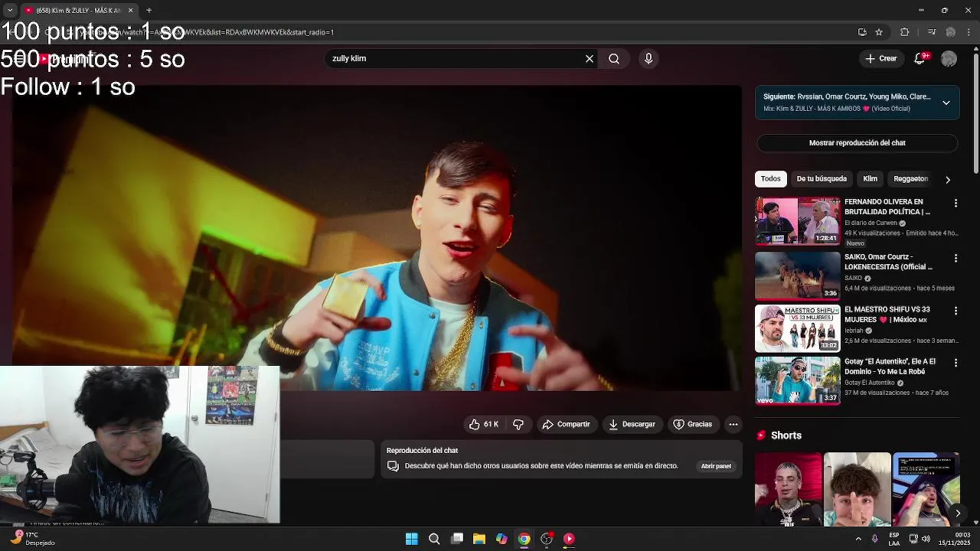Clear the search text with X icon
980x551 pixels.
pos(590,58)
